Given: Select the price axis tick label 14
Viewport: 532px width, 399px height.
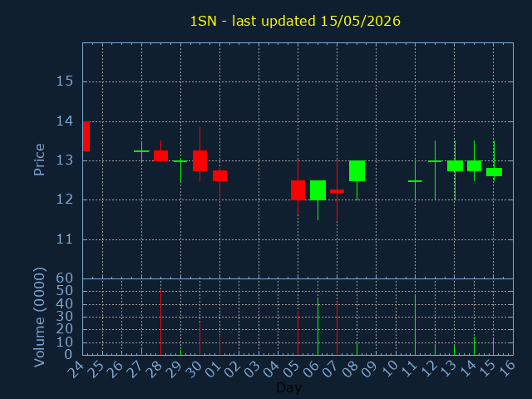Looking at the screenshot, I should [x=65, y=121].
